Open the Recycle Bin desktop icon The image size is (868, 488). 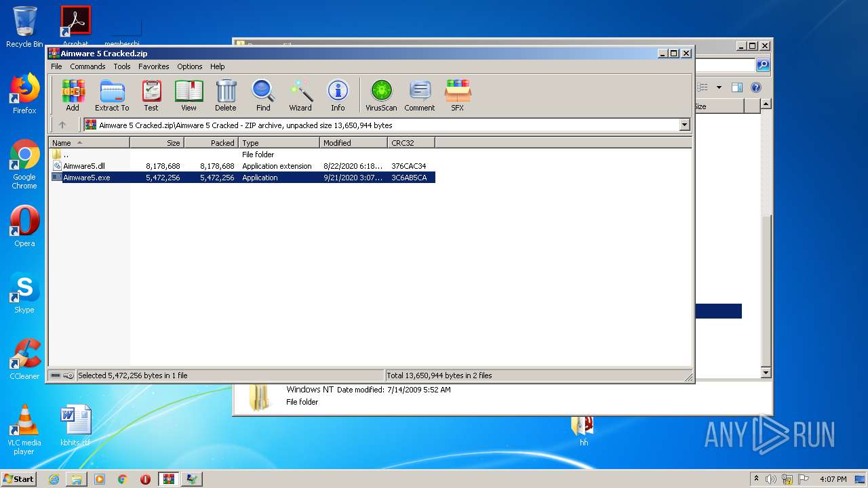tap(24, 27)
